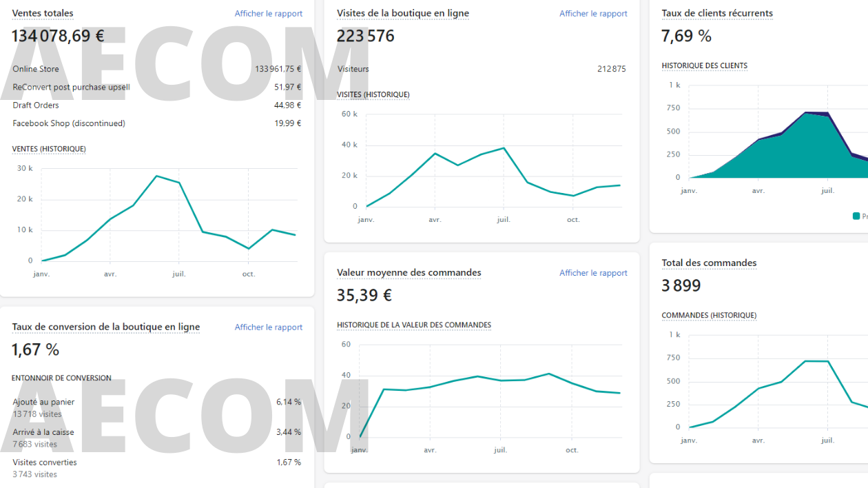Click the COMMANDES (HISTORIQUE) label
Image resolution: width=868 pixels, height=488 pixels.
(x=709, y=315)
